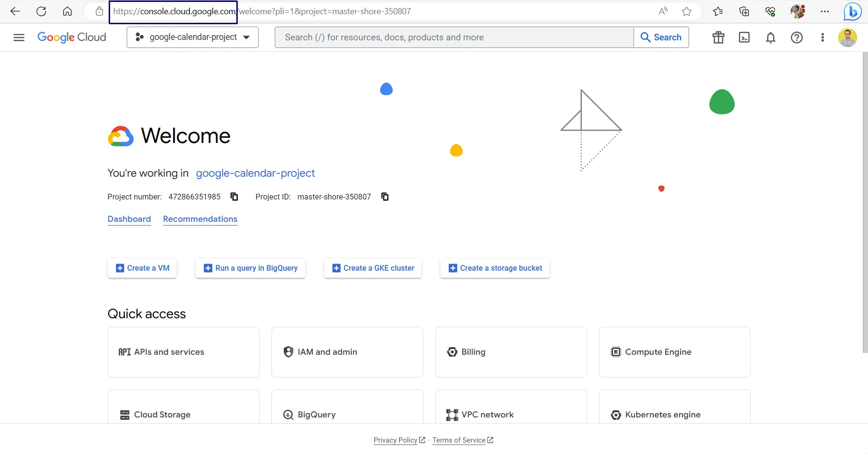868x454 pixels.
Task: Open the Dashboard link
Action: (129, 219)
